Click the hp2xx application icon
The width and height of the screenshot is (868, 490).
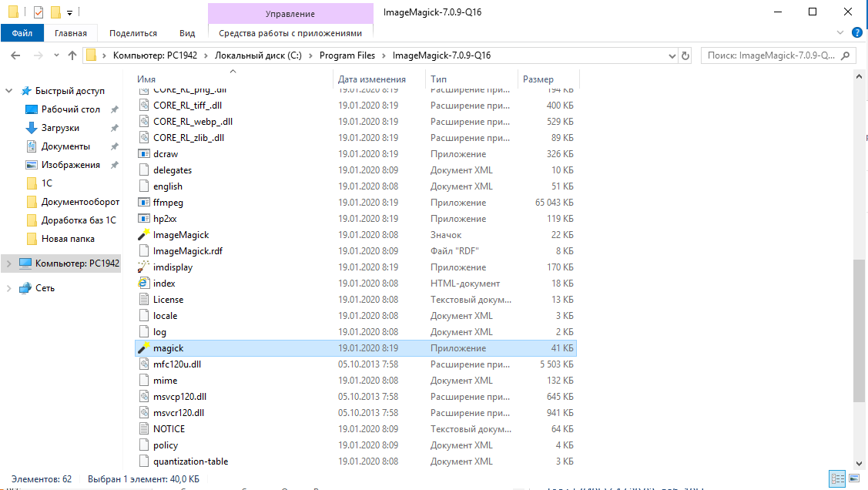143,218
